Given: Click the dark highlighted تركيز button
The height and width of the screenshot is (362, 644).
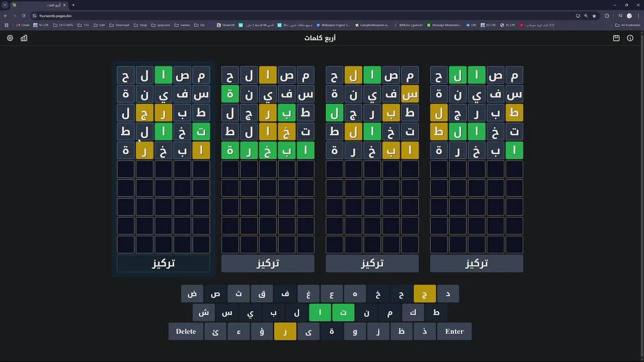Looking at the screenshot, I should (164, 263).
